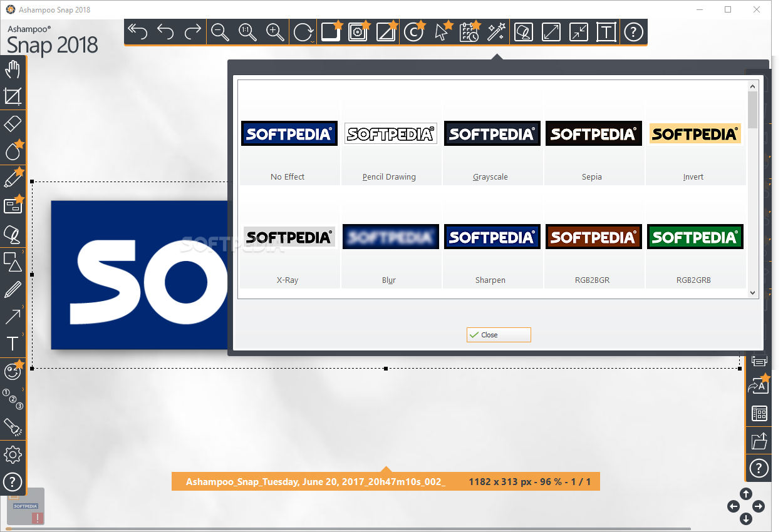Select the pencil drawing tool
The width and height of the screenshot is (783, 532).
click(13, 289)
